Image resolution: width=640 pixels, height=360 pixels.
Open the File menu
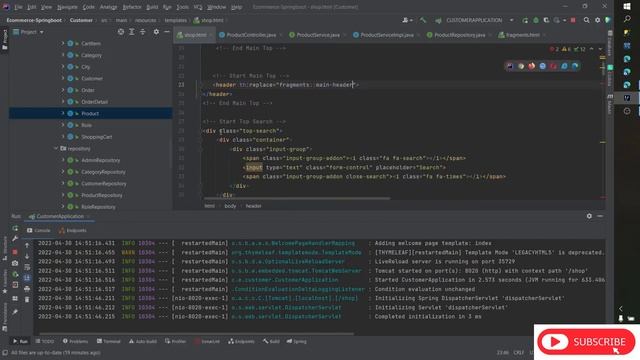18,7
